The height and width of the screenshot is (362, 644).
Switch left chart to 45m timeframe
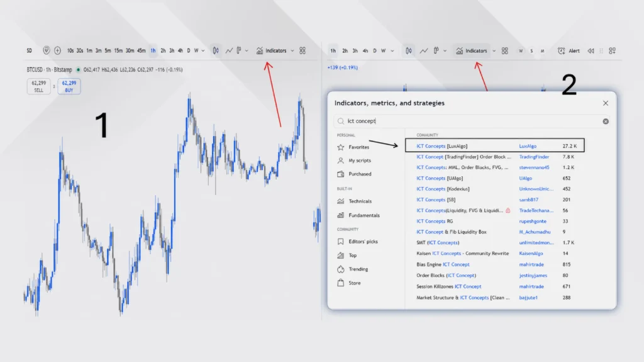[142, 50]
